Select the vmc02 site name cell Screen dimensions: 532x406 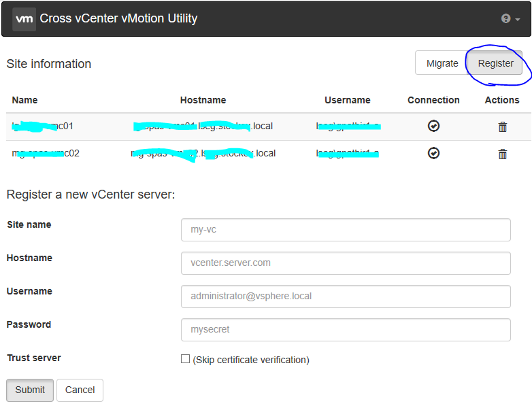coord(46,153)
